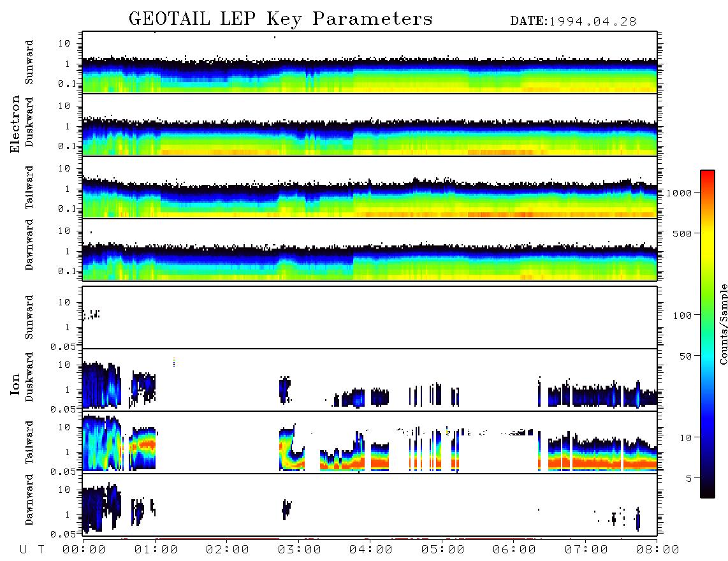Click the Ion Duskward spectrogram panel
728x561 pixels.
click(370, 379)
